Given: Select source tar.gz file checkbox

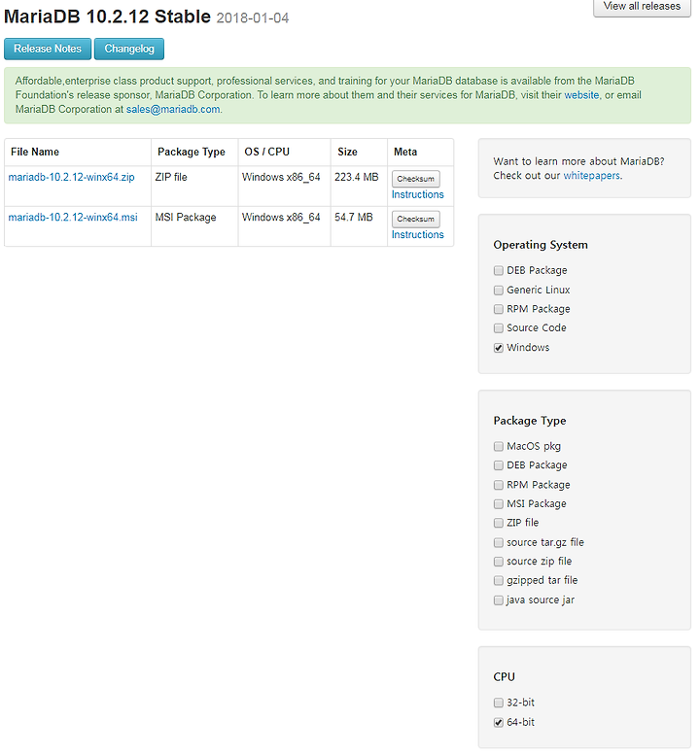Looking at the screenshot, I should tap(499, 542).
